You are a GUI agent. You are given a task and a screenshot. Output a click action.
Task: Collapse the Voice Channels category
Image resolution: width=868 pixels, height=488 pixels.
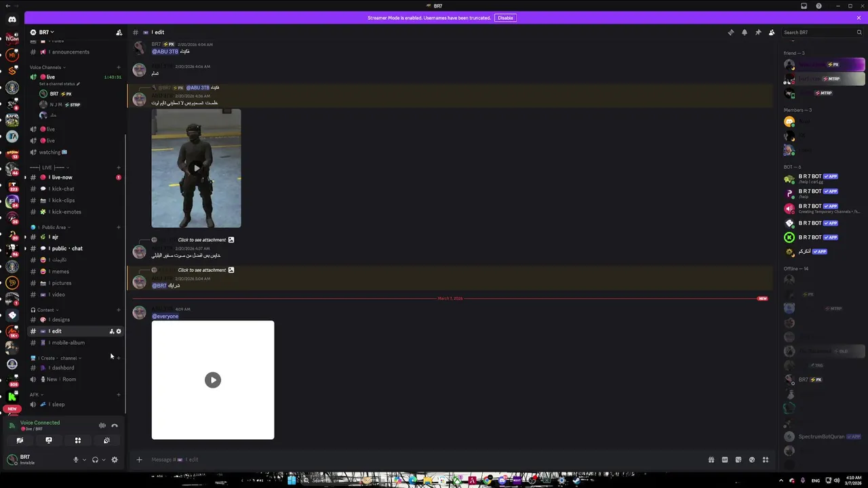[x=46, y=67]
